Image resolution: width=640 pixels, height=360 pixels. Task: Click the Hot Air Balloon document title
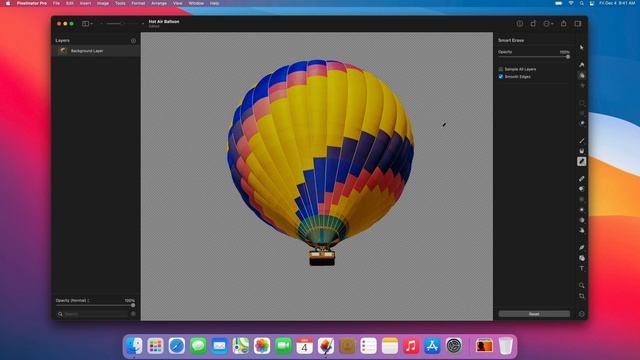click(x=164, y=22)
